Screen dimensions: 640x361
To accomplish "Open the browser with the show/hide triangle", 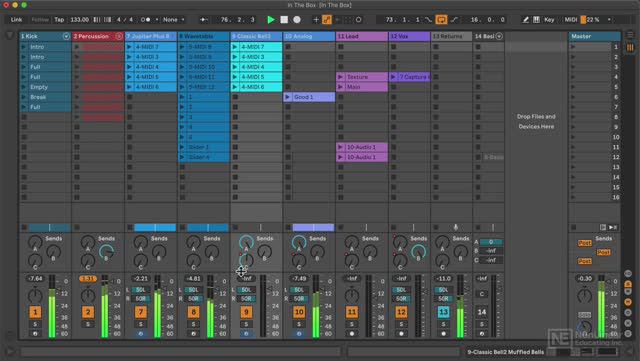I will point(9,36).
